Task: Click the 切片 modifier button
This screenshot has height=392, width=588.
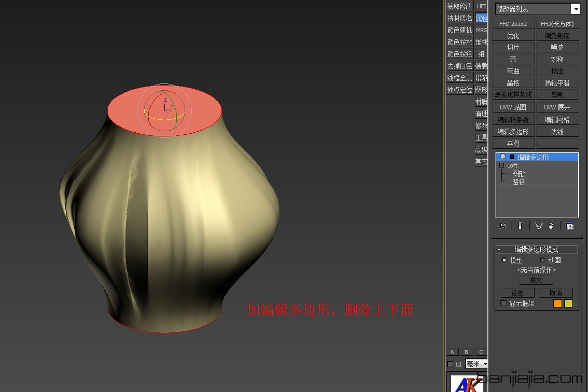Action: 513,47
